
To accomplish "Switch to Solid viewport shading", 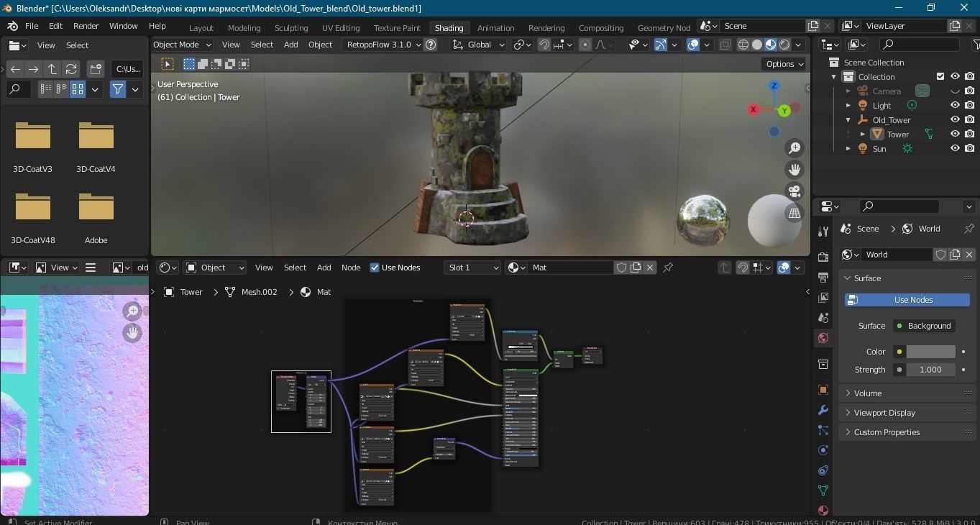I will [x=757, y=45].
